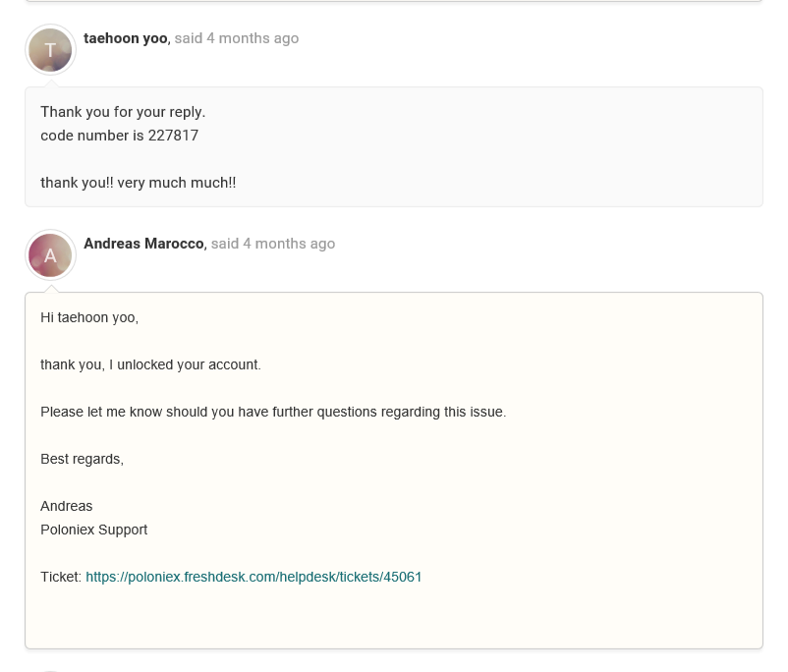Open taehoon yoo's profile name

coord(125,38)
